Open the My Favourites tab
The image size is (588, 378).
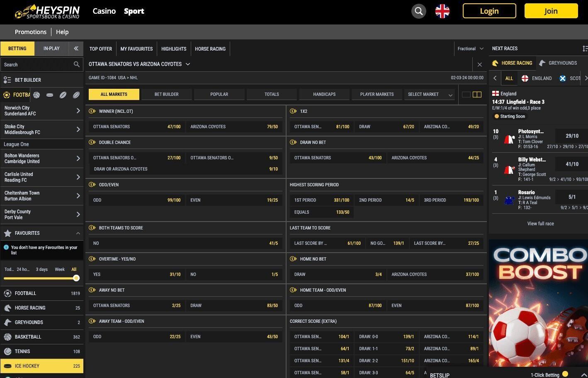(x=136, y=49)
